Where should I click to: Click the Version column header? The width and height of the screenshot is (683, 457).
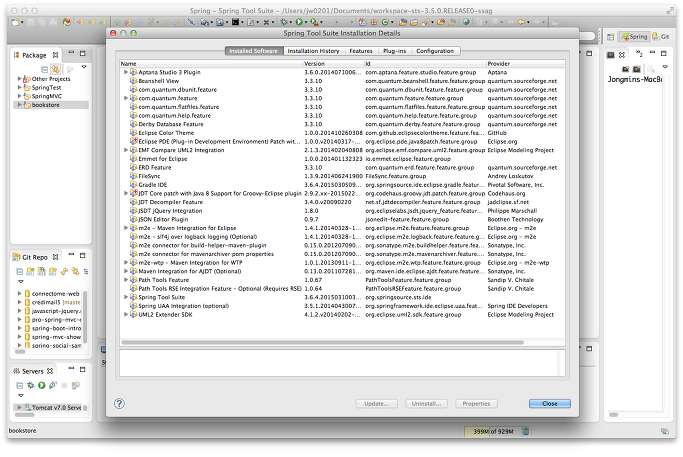point(334,64)
